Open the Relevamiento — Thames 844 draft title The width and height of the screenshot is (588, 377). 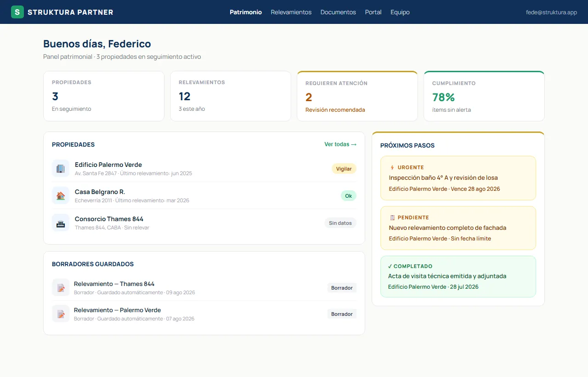click(x=114, y=284)
